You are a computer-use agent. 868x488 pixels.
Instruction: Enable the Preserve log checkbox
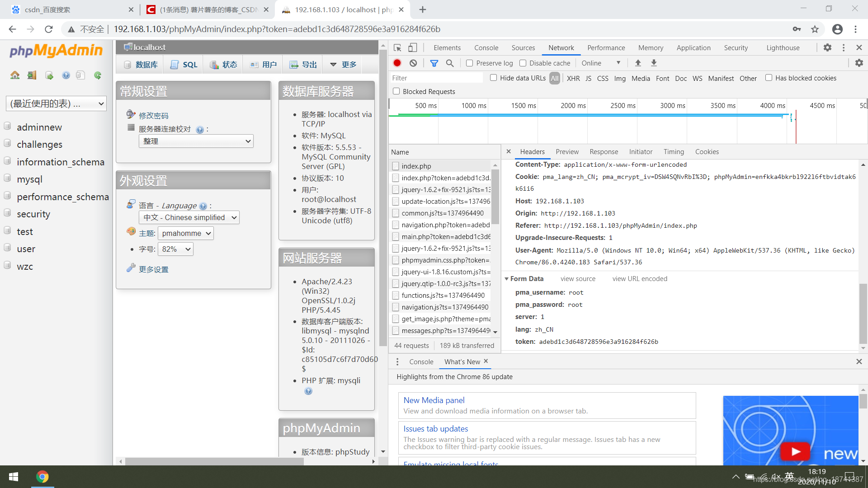(470, 63)
